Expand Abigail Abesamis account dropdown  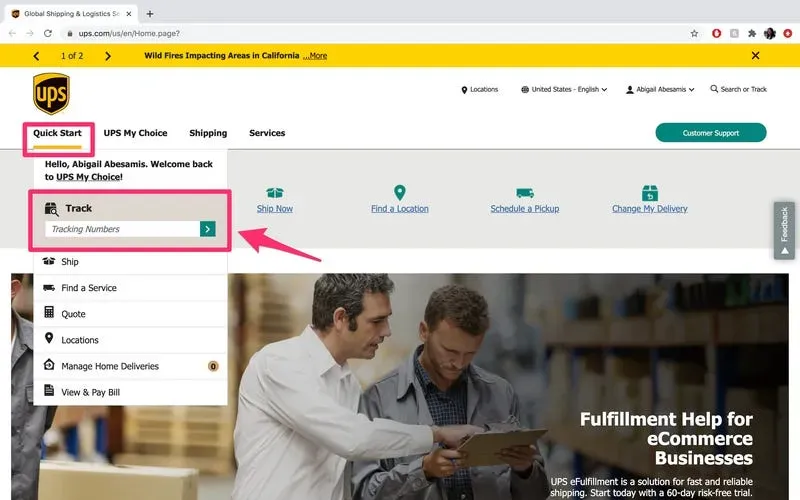[660, 89]
